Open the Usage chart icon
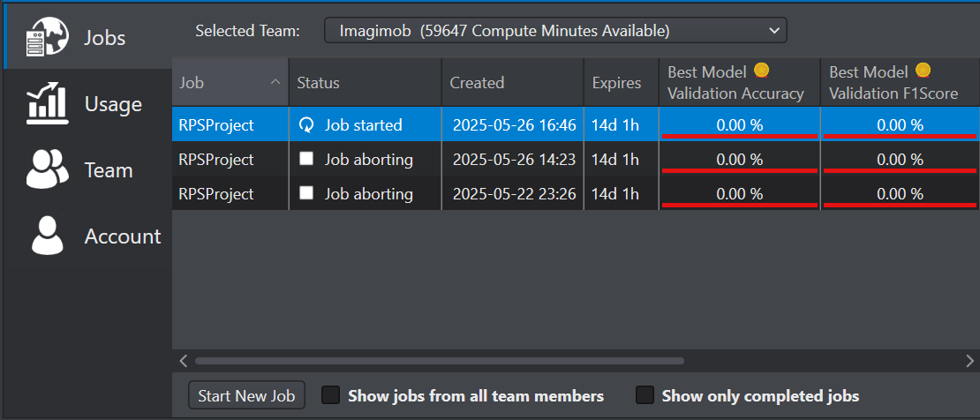The height and width of the screenshot is (420, 980). click(x=48, y=104)
